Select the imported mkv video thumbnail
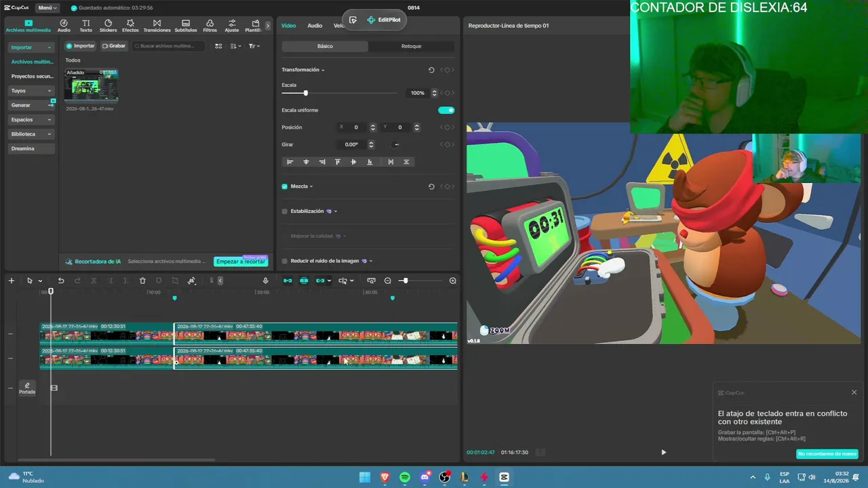This screenshot has height=488, width=868. 91,85
